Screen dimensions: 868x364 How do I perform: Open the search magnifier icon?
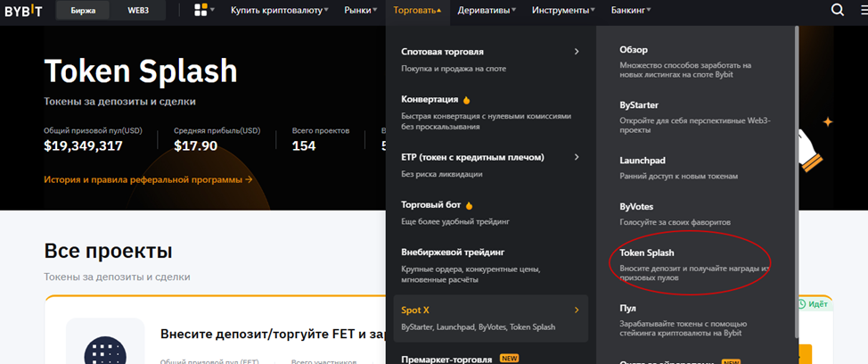(838, 10)
